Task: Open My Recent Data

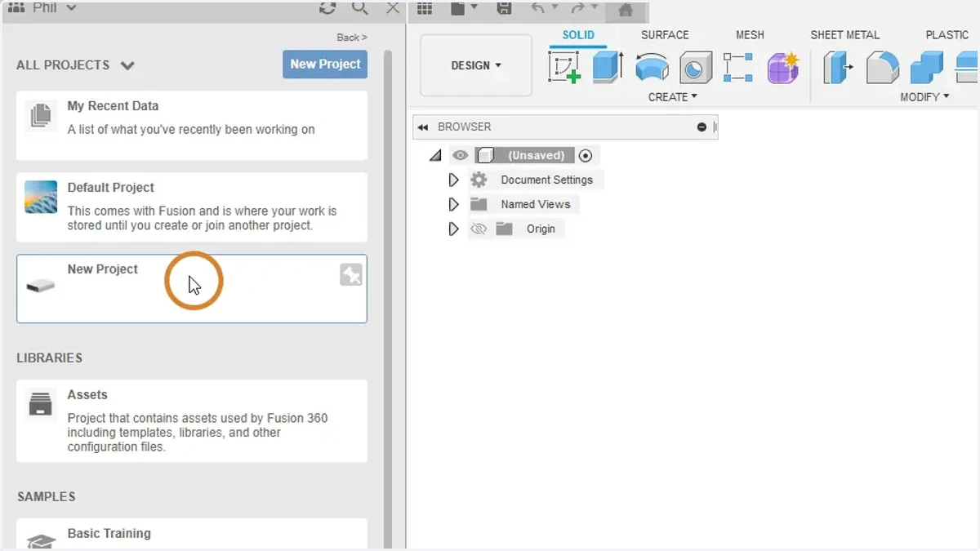Action: tap(192, 125)
